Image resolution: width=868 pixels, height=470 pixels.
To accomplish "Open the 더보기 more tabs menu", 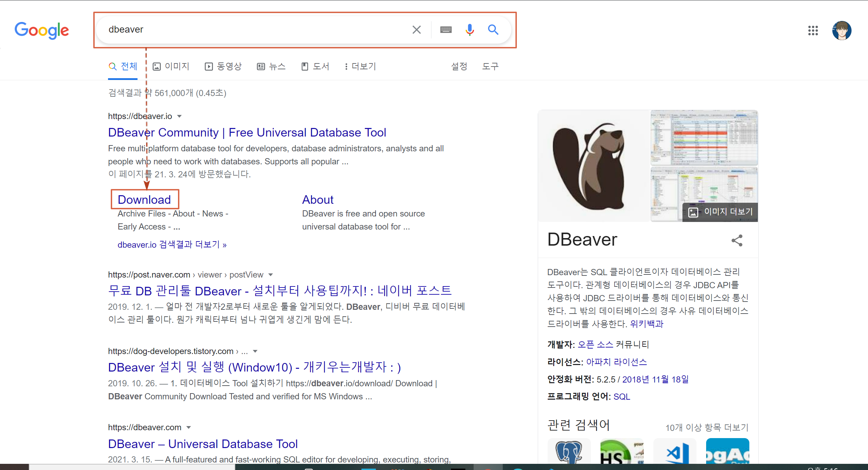I will [360, 66].
